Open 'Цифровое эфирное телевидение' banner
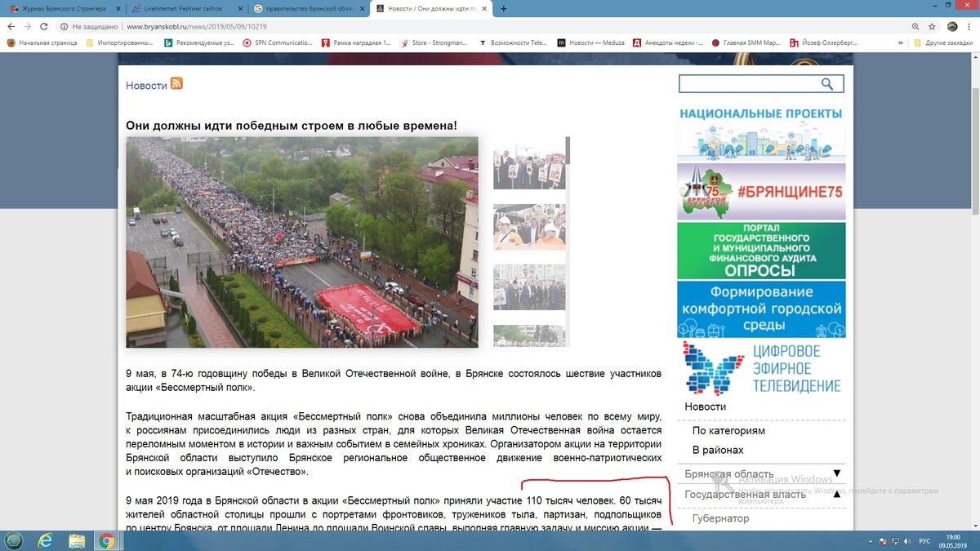This screenshot has width=980, height=551. coord(761,368)
